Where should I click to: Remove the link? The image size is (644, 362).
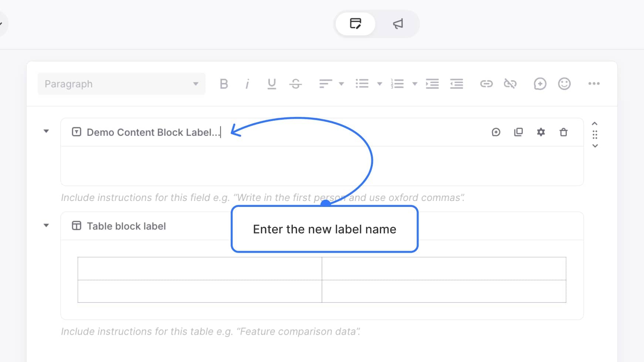(510, 84)
